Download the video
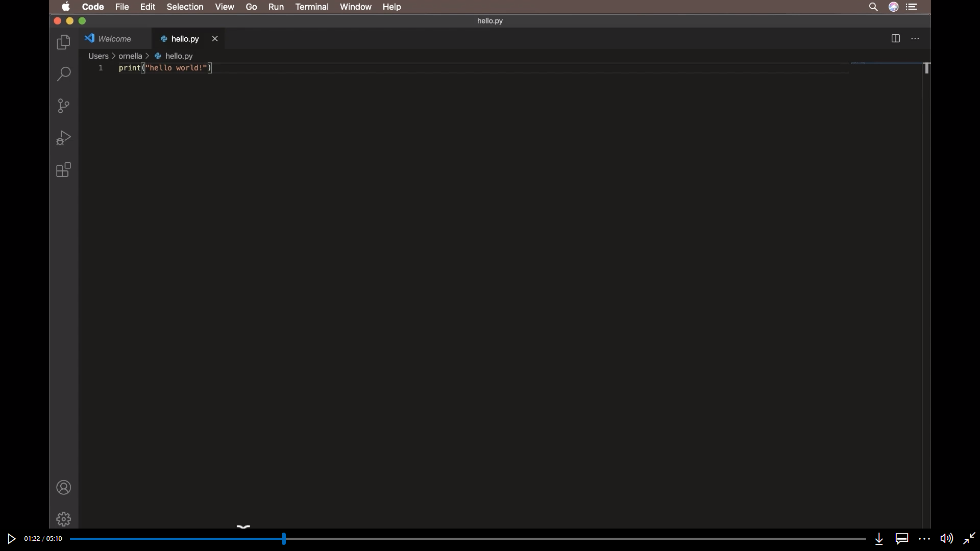The width and height of the screenshot is (980, 551). pyautogui.click(x=879, y=538)
